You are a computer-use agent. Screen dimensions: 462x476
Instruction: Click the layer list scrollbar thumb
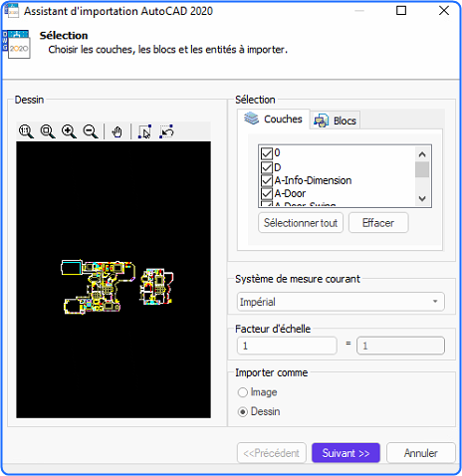point(422,169)
